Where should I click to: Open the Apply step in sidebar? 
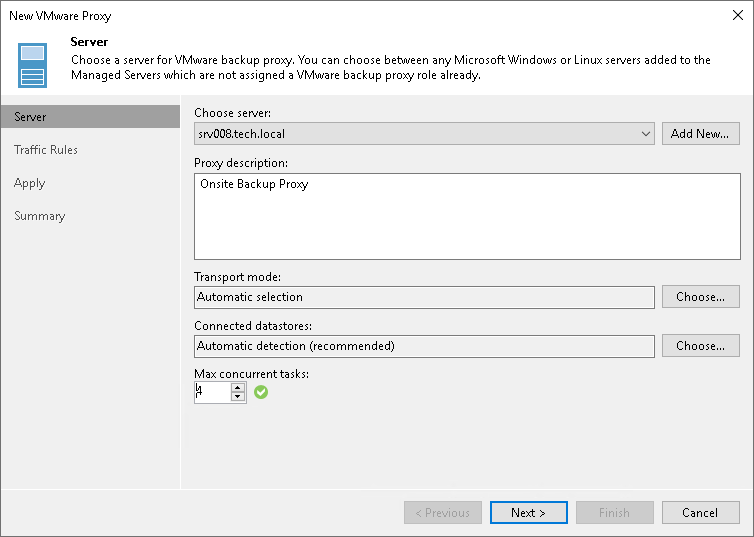point(30,183)
